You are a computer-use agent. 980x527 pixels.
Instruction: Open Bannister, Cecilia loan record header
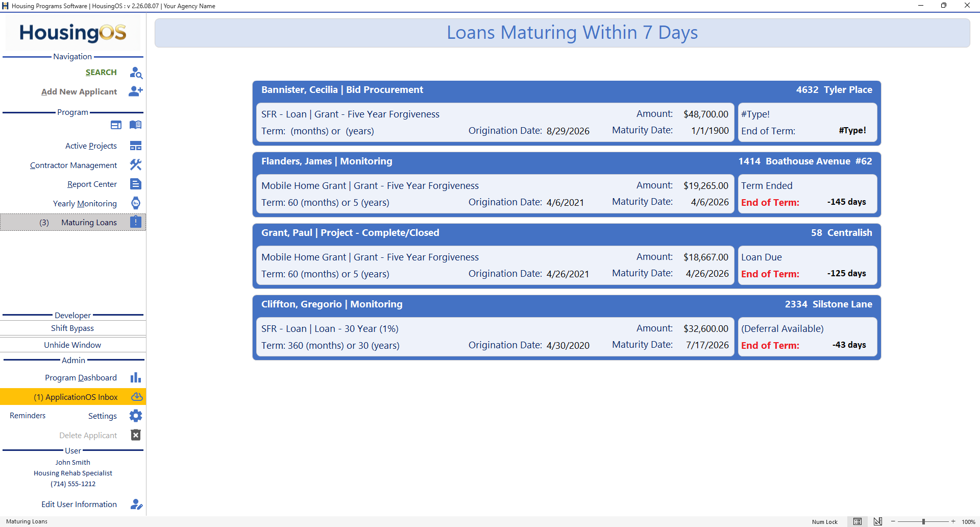click(567, 90)
